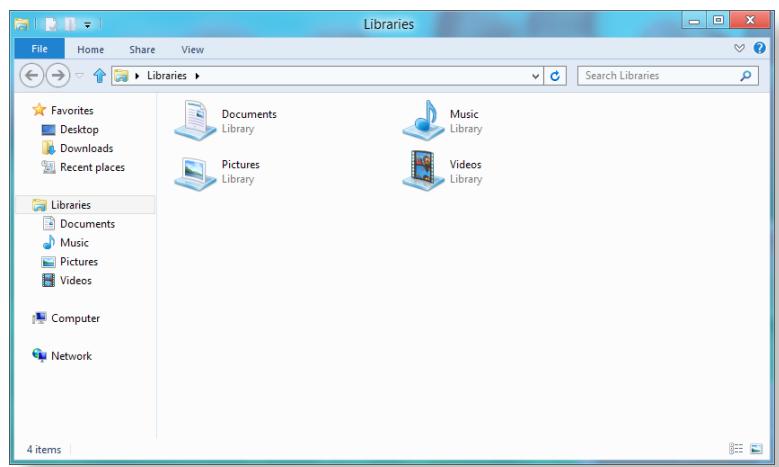Screen dimensions: 779x467
Task: Open Downloads in Favorites
Action: [86, 149]
